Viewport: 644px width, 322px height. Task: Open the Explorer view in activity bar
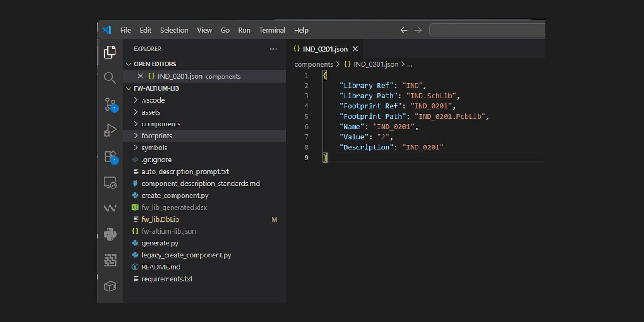click(110, 52)
